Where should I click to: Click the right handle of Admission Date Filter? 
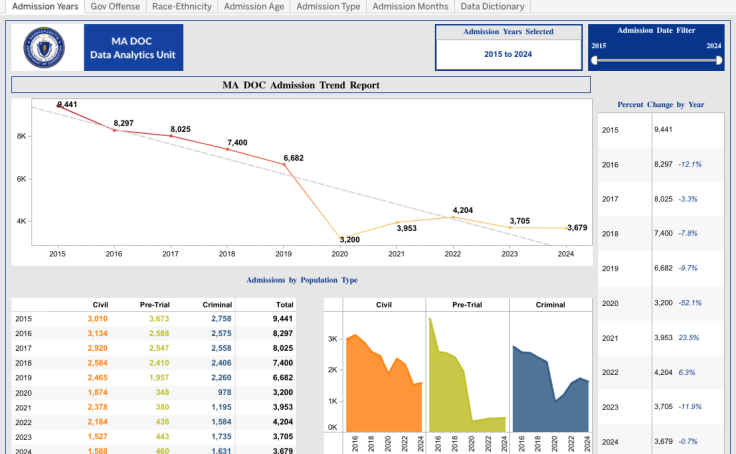[719, 60]
